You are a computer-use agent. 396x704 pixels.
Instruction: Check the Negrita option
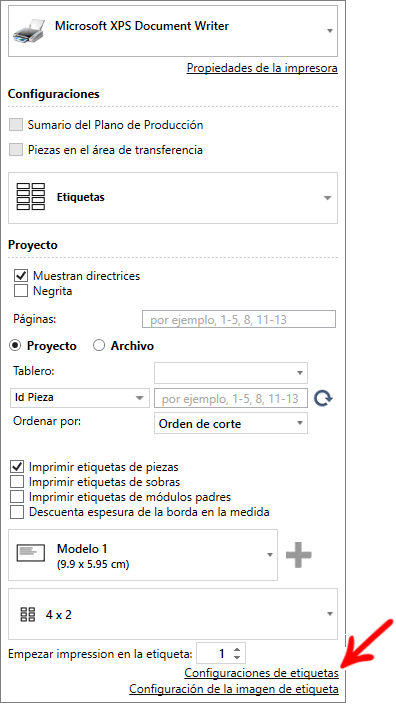pyautogui.click(x=21, y=291)
